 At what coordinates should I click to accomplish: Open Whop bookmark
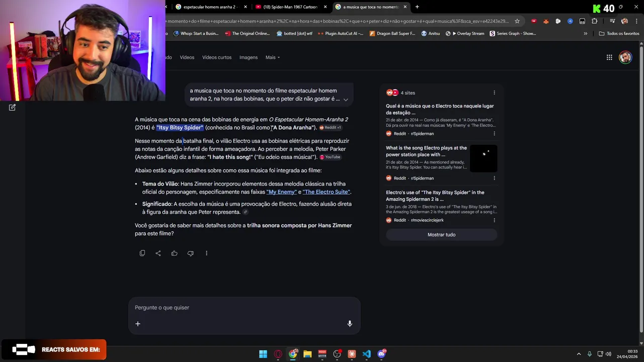pos(196,34)
